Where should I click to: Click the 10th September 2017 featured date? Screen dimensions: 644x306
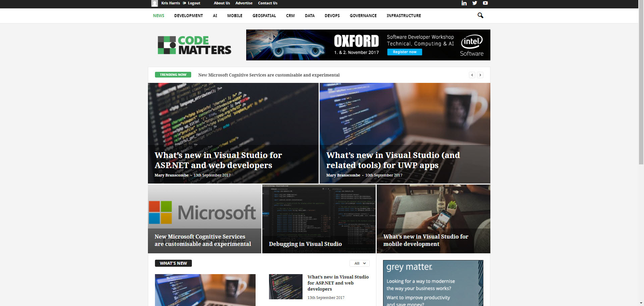coord(384,175)
